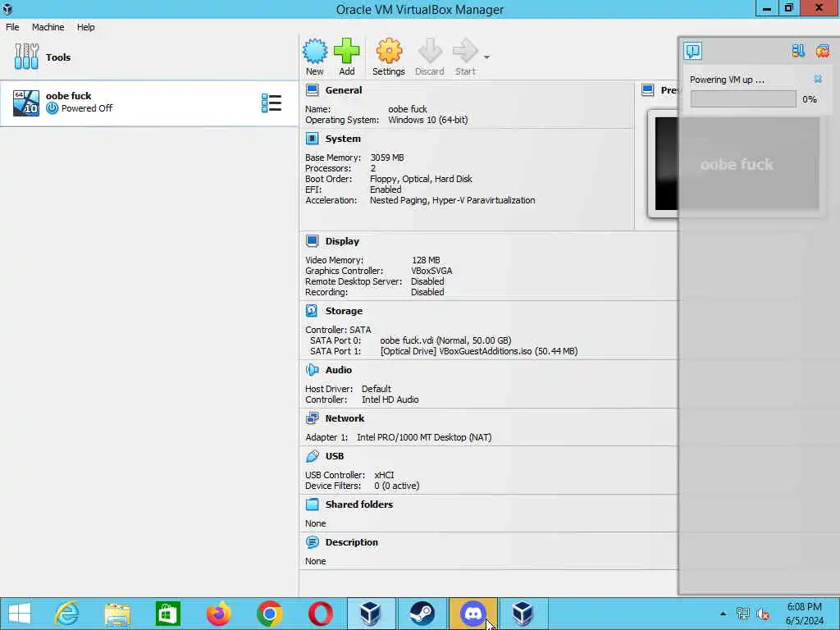
Task: Click the Description speech bubble icon
Action: pos(312,542)
